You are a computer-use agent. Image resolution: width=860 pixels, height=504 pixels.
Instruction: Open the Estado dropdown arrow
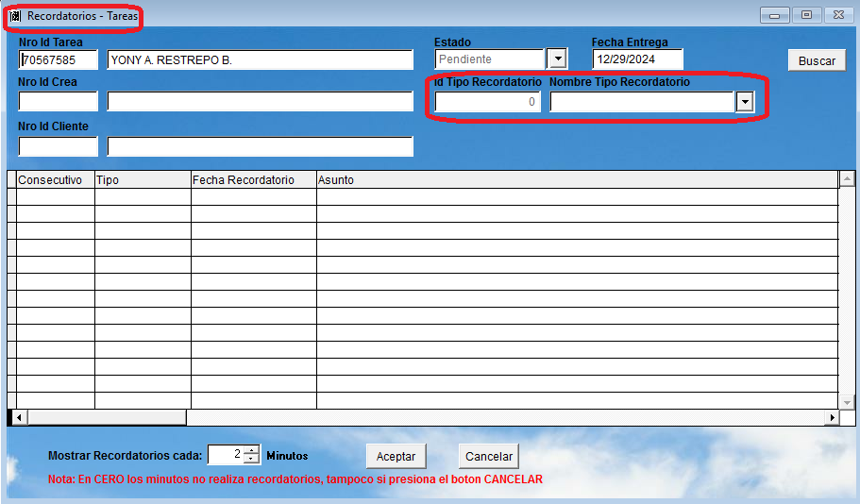click(558, 59)
